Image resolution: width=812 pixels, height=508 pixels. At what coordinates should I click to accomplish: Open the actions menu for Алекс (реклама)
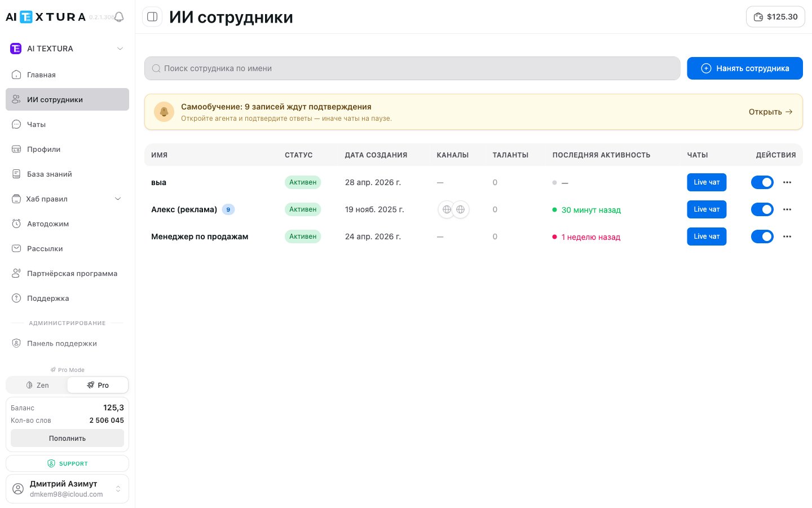(787, 209)
